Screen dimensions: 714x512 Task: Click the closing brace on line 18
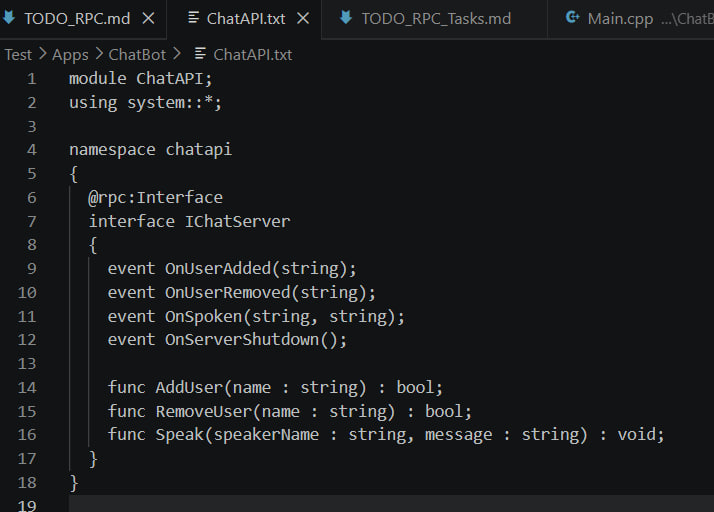tap(74, 483)
